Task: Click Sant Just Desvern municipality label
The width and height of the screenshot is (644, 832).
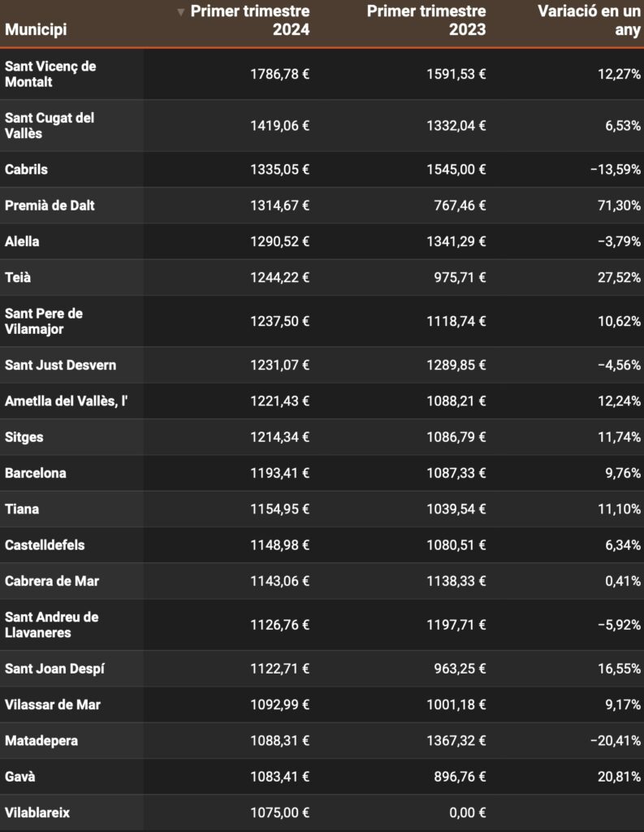Action: pyautogui.click(x=60, y=365)
